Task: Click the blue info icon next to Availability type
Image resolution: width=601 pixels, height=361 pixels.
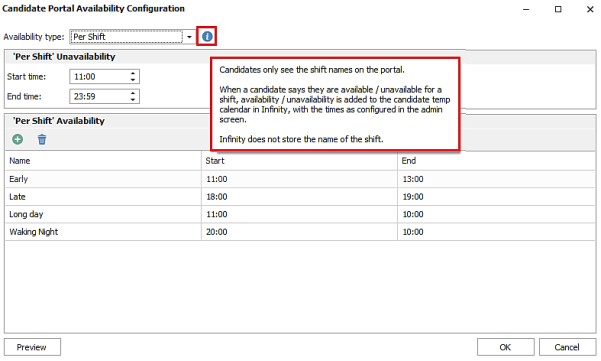Action: (x=207, y=36)
